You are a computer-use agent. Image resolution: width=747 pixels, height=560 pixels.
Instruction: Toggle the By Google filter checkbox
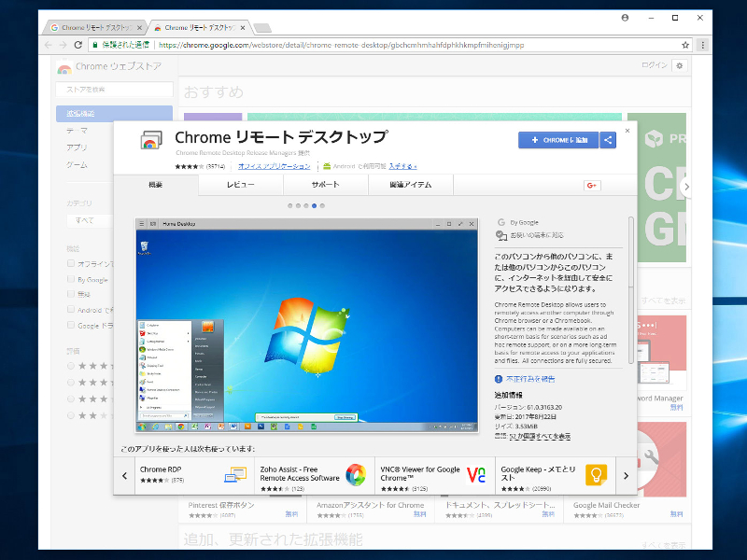tap(71, 279)
